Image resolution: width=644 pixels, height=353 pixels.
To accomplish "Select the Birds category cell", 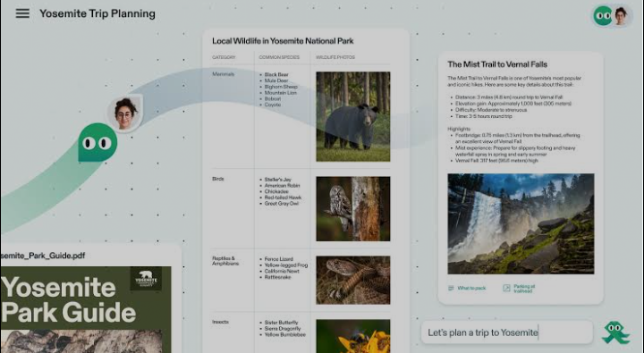I will (217, 179).
